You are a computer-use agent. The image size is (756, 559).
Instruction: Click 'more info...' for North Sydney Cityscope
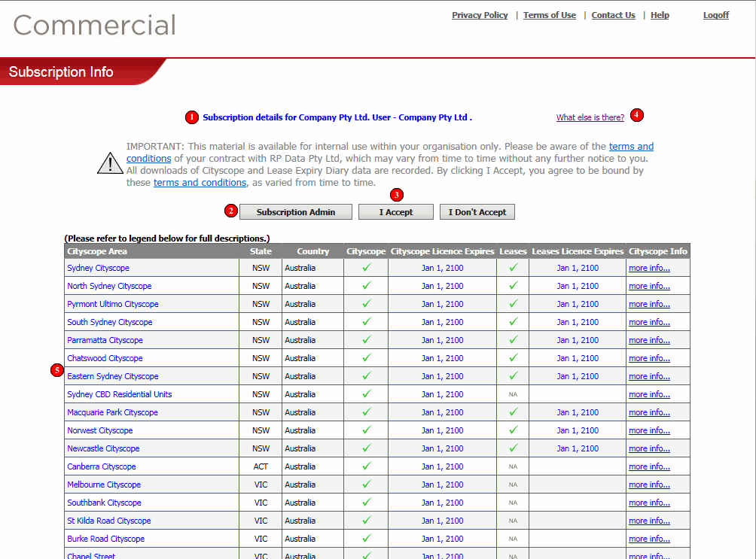(x=649, y=286)
